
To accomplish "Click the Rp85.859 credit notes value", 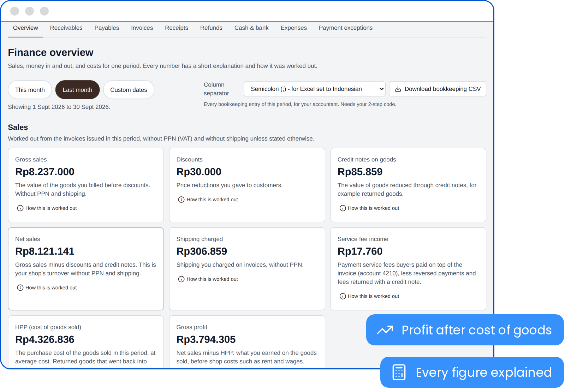I will pyautogui.click(x=360, y=172).
